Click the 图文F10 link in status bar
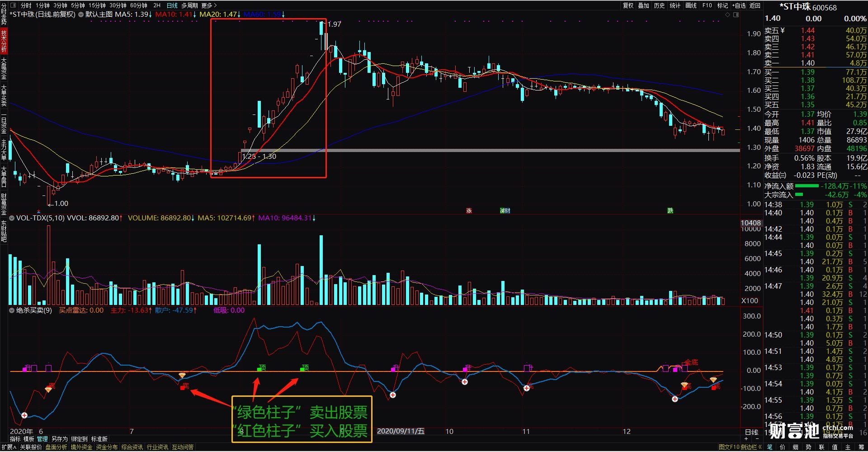Screen dimensions: 868x452 729,447
